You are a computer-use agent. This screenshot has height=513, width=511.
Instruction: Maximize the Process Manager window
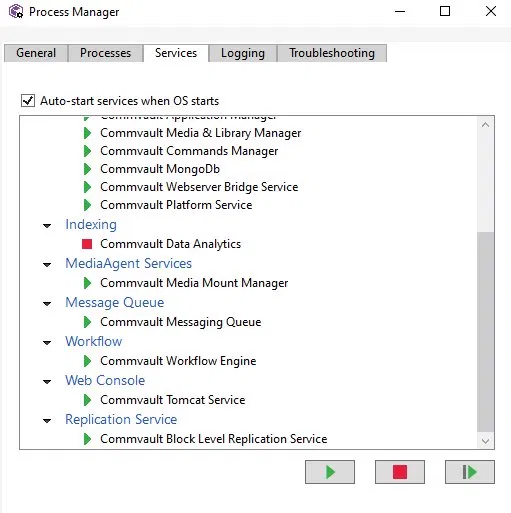[445, 12]
